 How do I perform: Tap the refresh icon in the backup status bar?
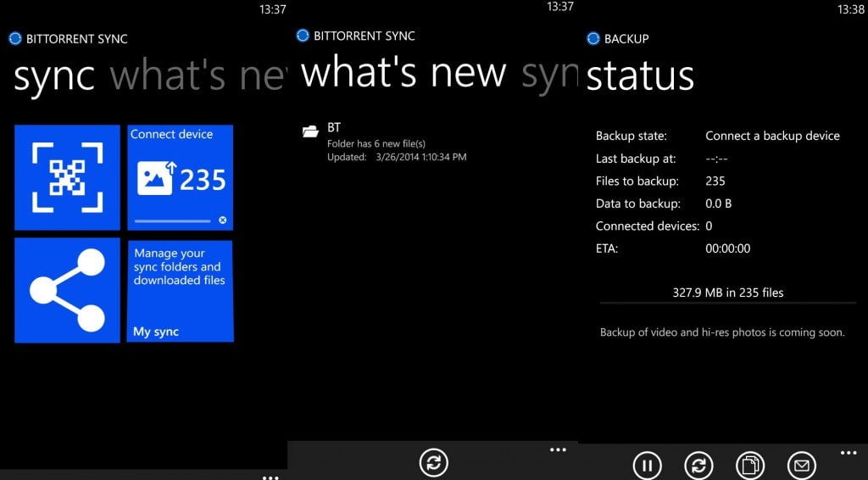point(698,466)
